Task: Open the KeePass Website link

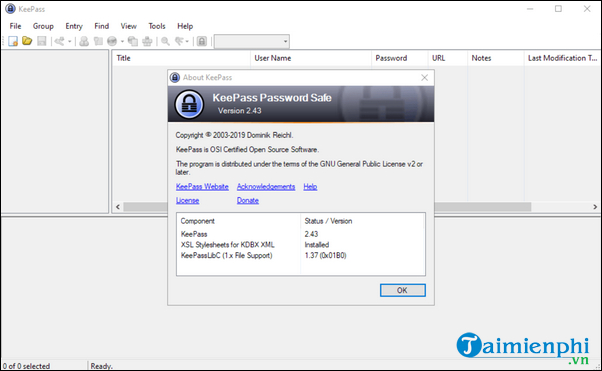Action: pyautogui.click(x=202, y=187)
